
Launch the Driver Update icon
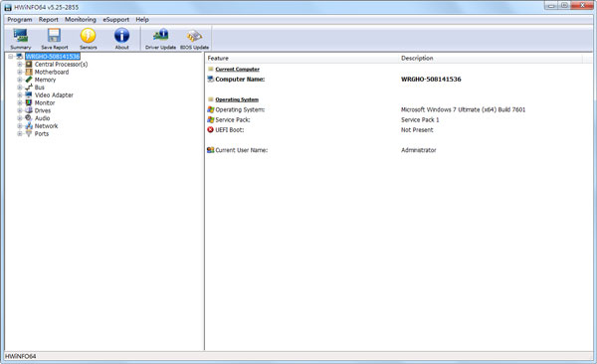(160, 36)
